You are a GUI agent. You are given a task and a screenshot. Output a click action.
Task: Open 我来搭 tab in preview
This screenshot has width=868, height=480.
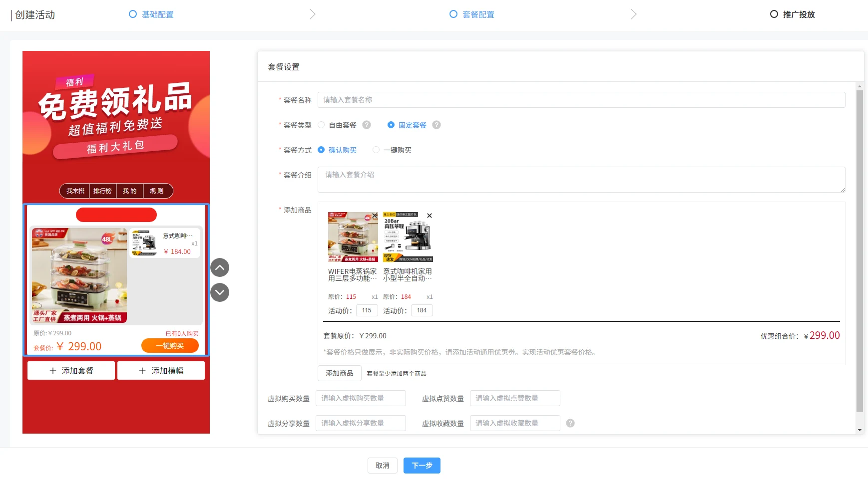pyautogui.click(x=75, y=191)
